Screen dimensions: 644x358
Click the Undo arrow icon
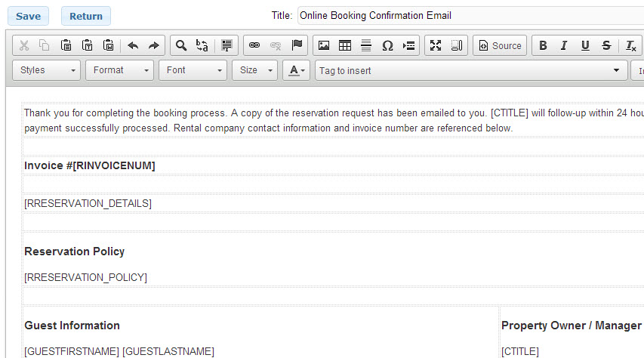133,46
